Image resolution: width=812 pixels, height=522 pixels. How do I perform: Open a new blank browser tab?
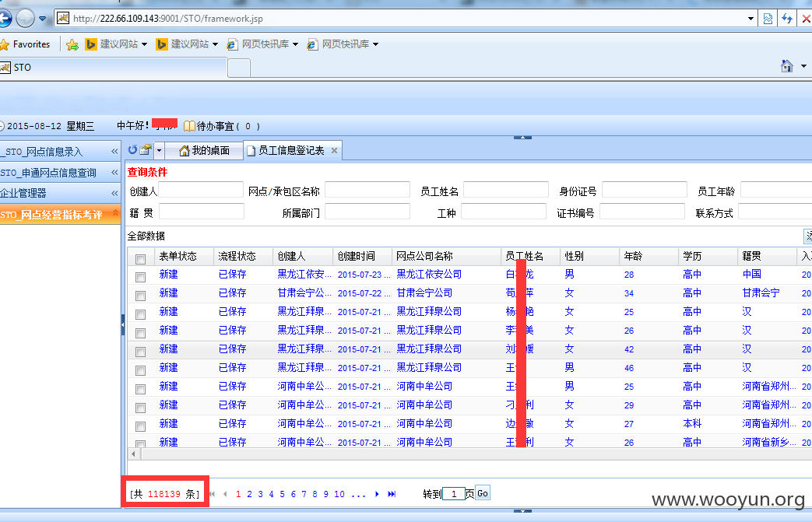coord(239,68)
